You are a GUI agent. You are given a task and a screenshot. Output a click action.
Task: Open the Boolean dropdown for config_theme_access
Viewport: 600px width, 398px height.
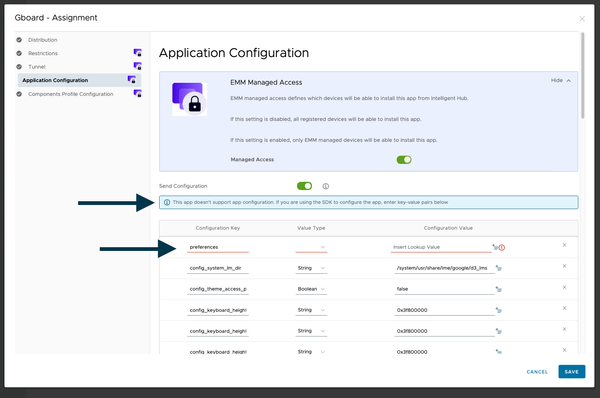click(311, 289)
